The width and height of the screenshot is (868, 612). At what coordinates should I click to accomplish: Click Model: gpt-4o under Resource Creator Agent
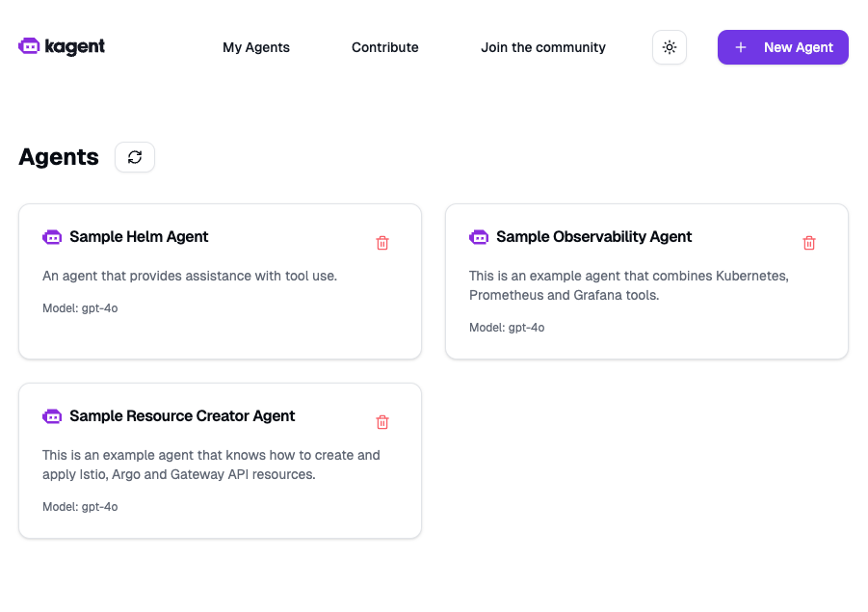(x=80, y=507)
